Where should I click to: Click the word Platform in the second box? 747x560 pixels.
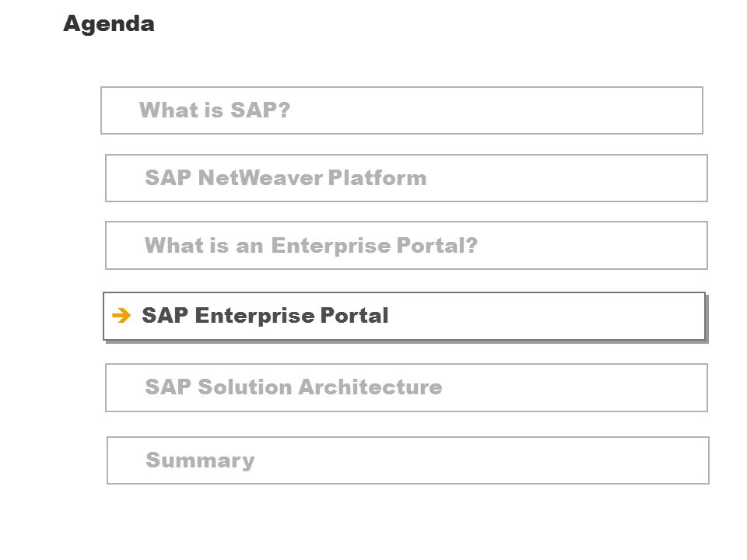click(x=377, y=177)
